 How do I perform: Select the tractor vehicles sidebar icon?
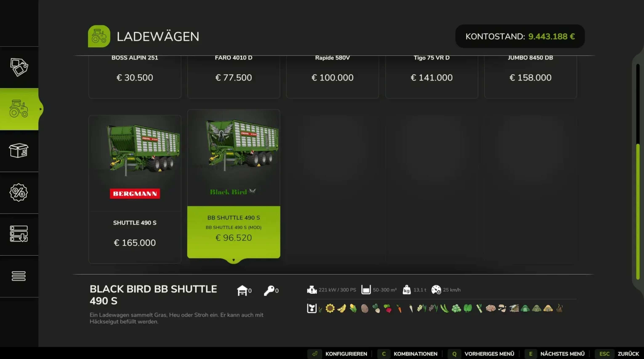click(x=19, y=109)
